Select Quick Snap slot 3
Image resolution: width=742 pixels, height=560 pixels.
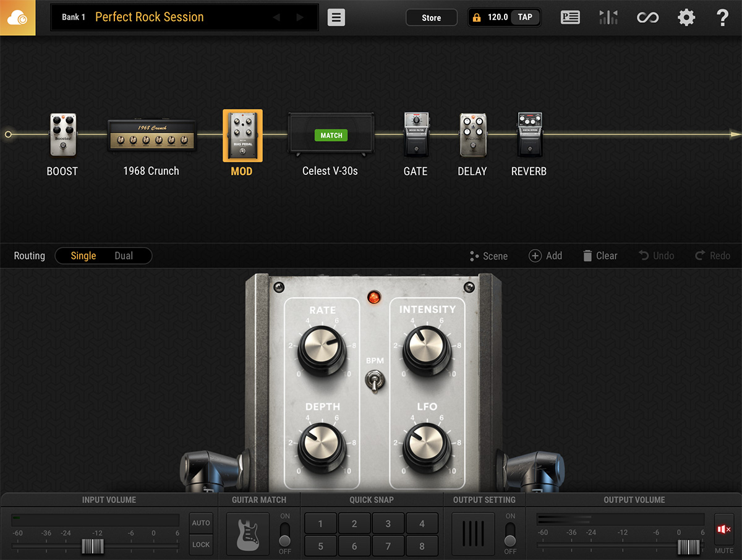click(x=388, y=524)
